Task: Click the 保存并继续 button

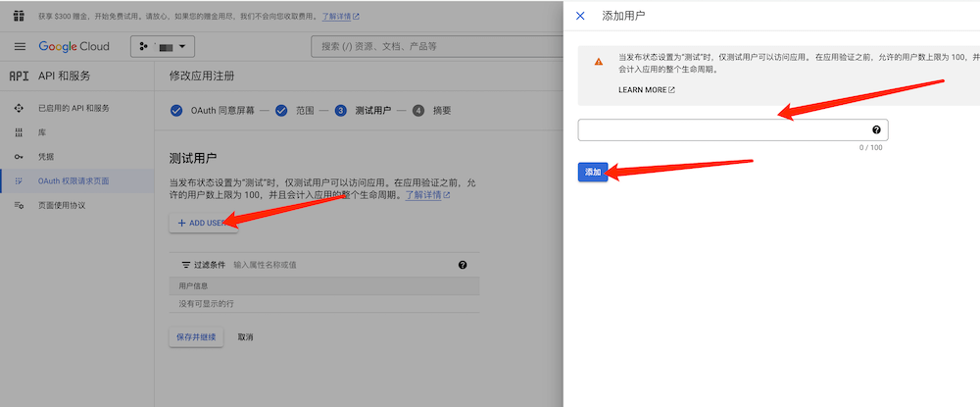Action: (197, 336)
